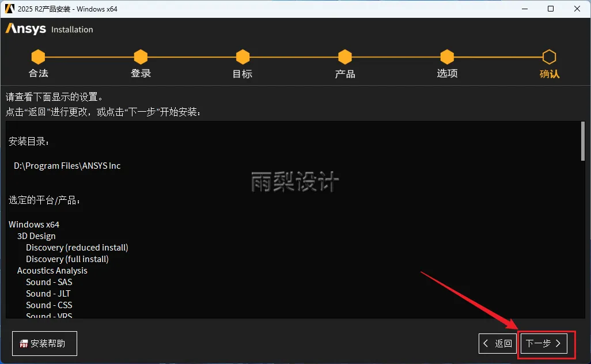591x364 pixels.
Task: Select the 产品 step label
Action: (345, 74)
